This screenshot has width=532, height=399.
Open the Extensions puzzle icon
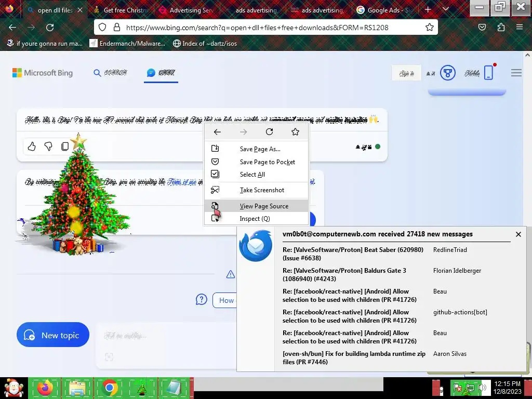(x=501, y=28)
